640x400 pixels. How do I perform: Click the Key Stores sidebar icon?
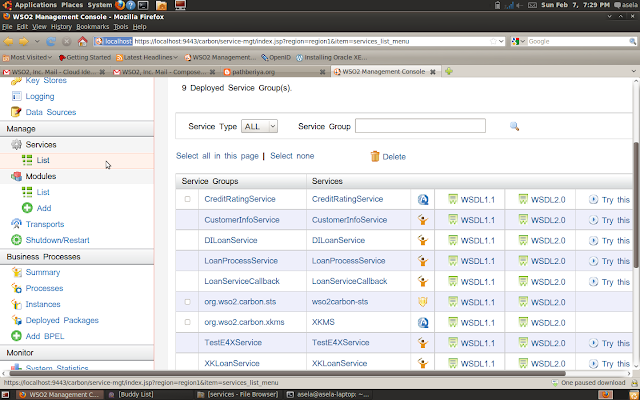(x=16, y=80)
